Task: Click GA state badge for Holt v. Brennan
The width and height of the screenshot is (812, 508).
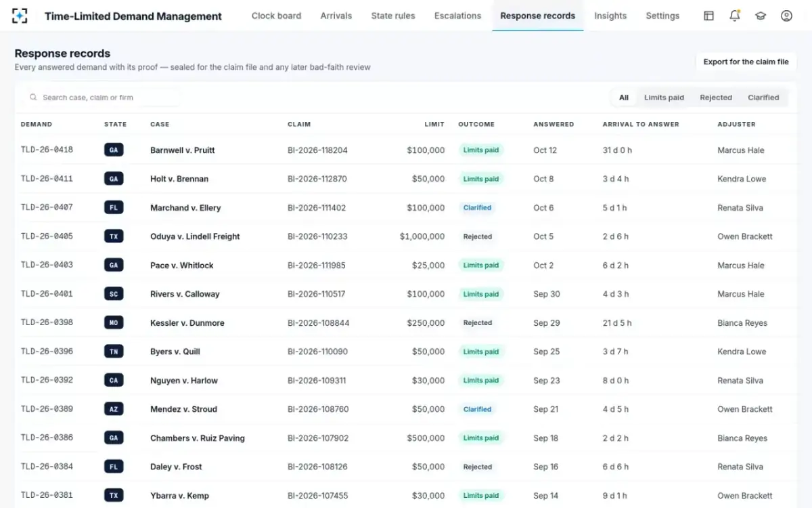Action: pos(114,179)
